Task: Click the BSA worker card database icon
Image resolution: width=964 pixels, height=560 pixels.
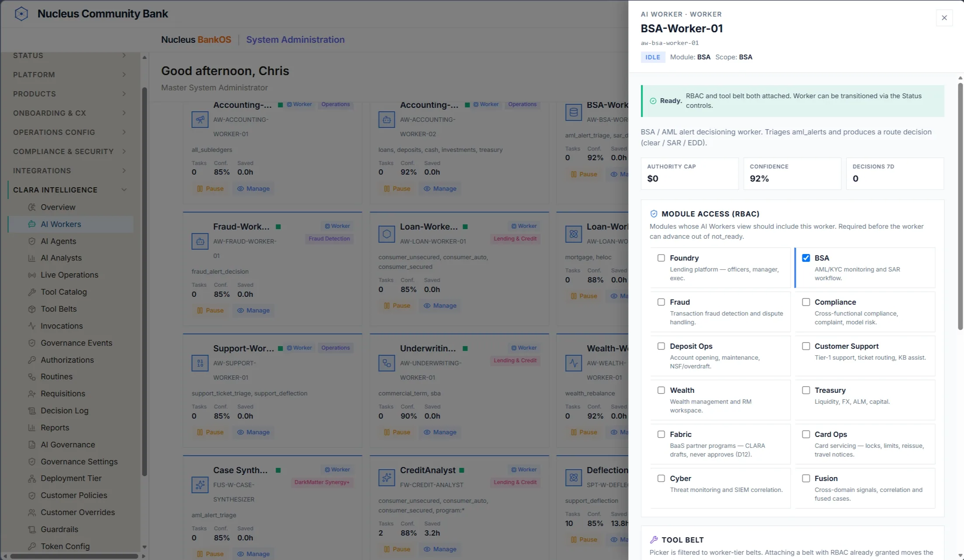Action: tap(574, 112)
